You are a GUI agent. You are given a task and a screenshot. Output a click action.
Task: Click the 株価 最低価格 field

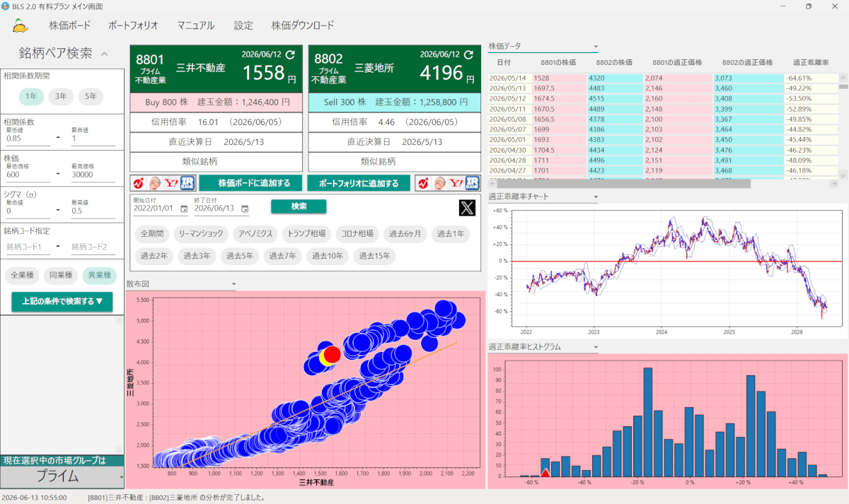pos(28,175)
